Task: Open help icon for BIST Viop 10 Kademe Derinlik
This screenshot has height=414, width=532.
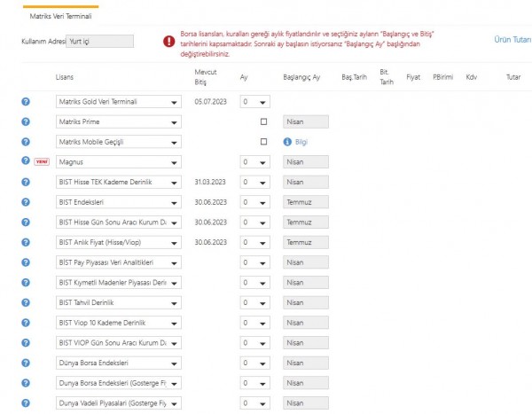Action: pos(26,323)
